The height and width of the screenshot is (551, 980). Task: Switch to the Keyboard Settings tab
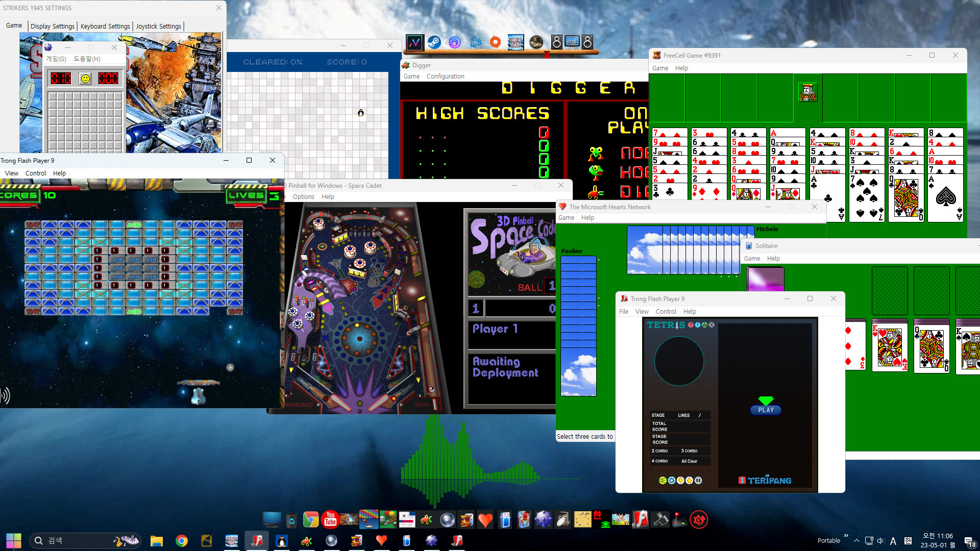click(105, 26)
